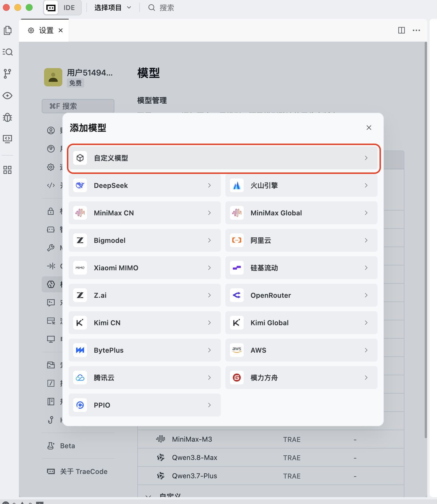Click the settings page vertical scrollbar
This screenshot has width=437, height=504.
(x=426, y=240)
